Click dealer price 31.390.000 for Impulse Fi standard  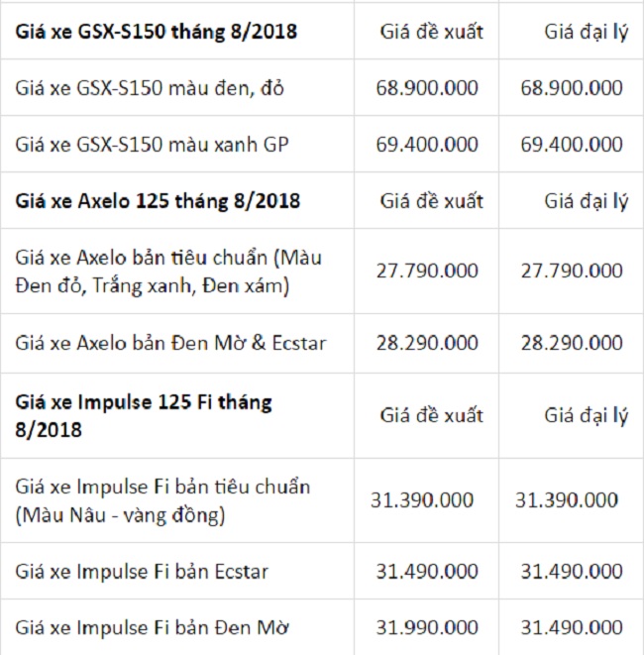pyautogui.click(x=567, y=500)
